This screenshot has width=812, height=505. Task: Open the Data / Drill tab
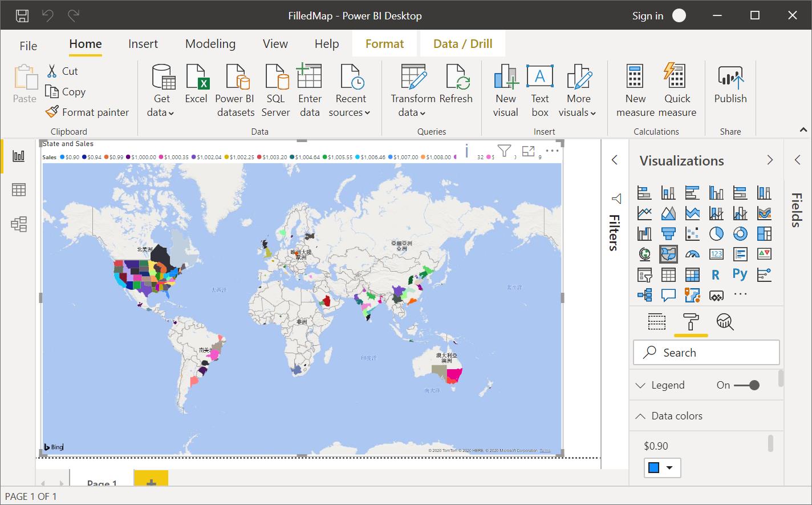tap(463, 44)
